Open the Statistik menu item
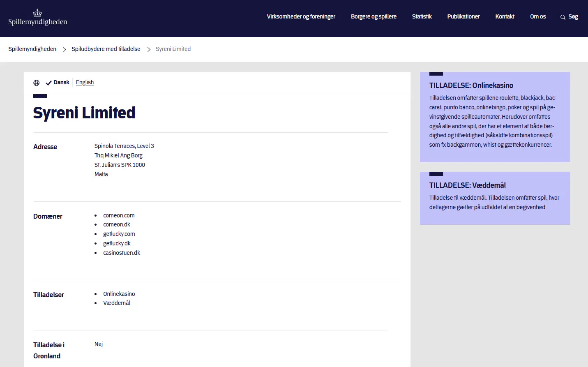This screenshot has height=367, width=588. pos(422,16)
